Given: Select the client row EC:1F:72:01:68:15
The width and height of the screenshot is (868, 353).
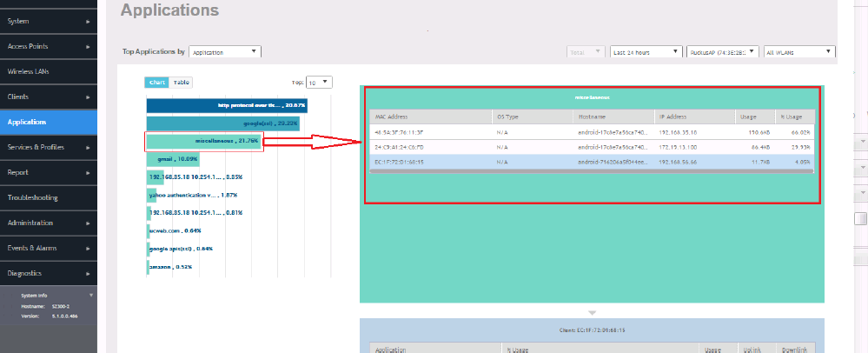Looking at the screenshot, I should tap(591, 161).
